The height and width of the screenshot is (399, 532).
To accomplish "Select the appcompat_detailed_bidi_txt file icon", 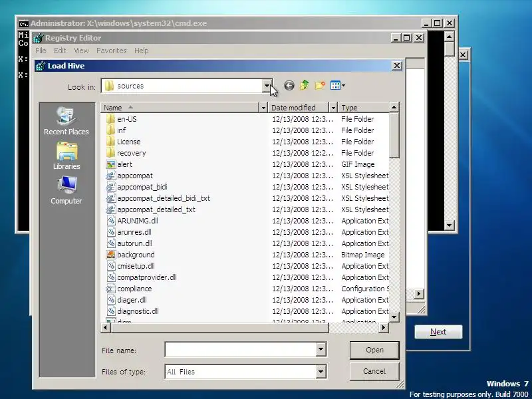I will pyautogui.click(x=110, y=198).
